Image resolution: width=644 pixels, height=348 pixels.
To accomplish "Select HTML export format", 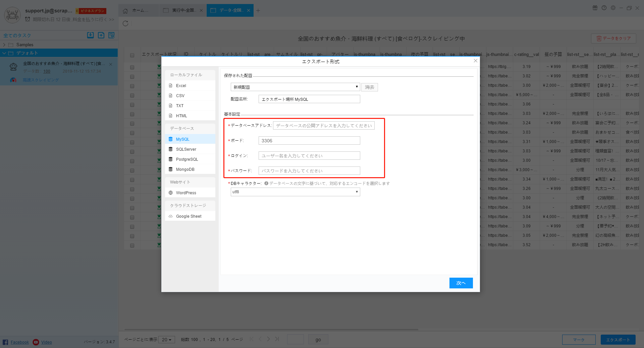I will pyautogui.click(x=190, y=116).
